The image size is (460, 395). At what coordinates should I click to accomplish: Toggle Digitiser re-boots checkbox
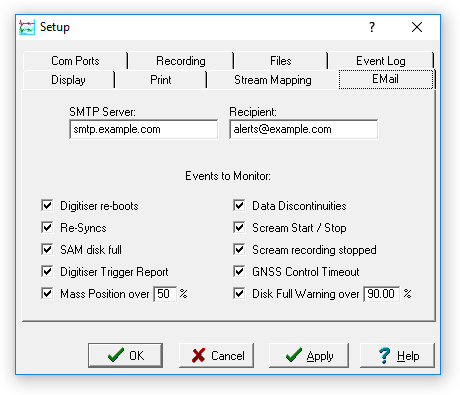(x=47, y=205)
